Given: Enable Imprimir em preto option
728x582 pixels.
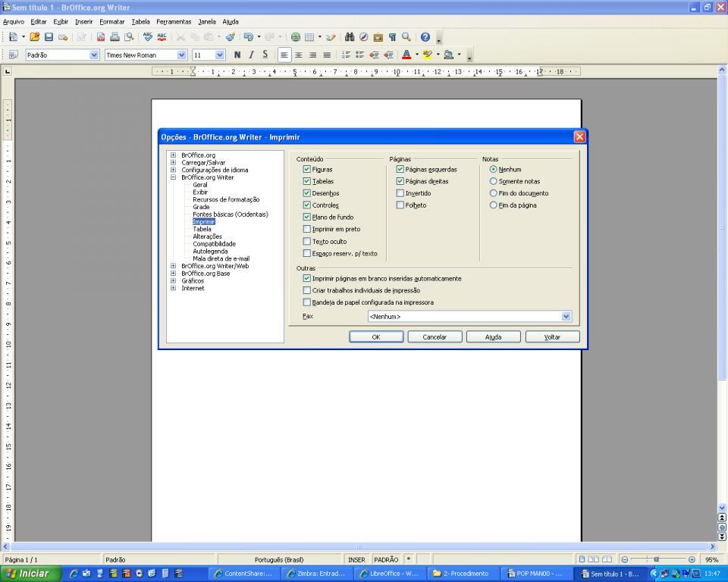Looking at the screenshot, I should 307,229.
